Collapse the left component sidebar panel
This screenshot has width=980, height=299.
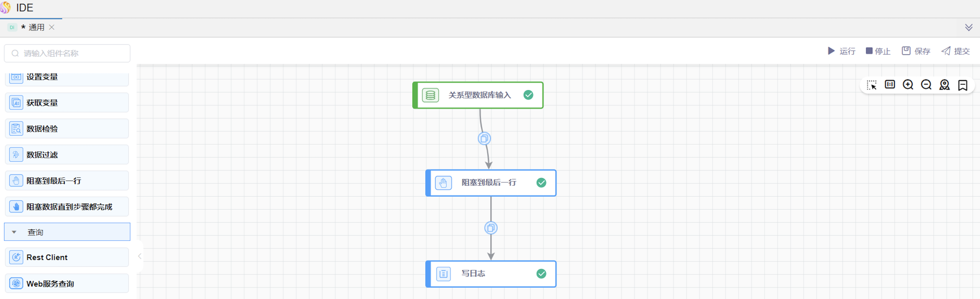139,256
